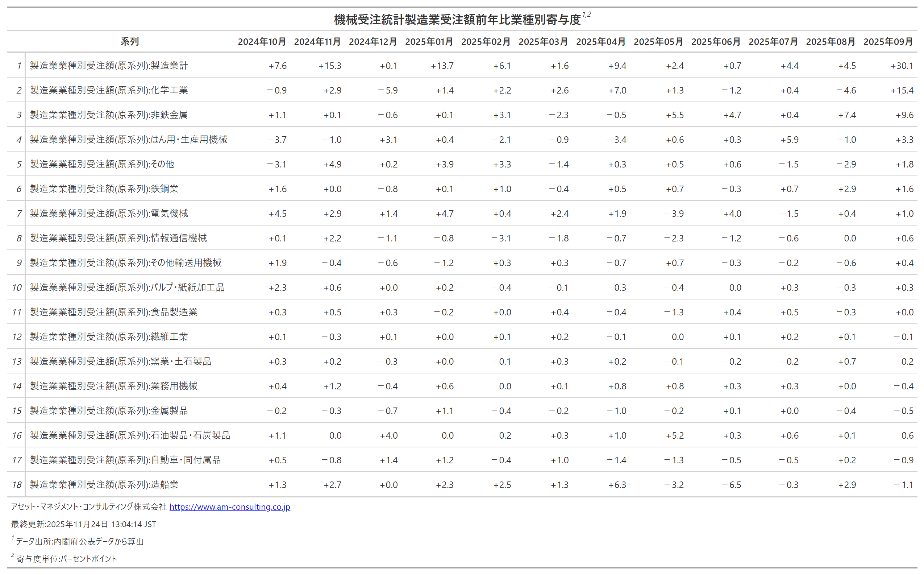Click the table title 機械受注統計製造業受注額前年比業種別寄与度
The height and width of the screenshot is (575, 924).
click(457, 19)
